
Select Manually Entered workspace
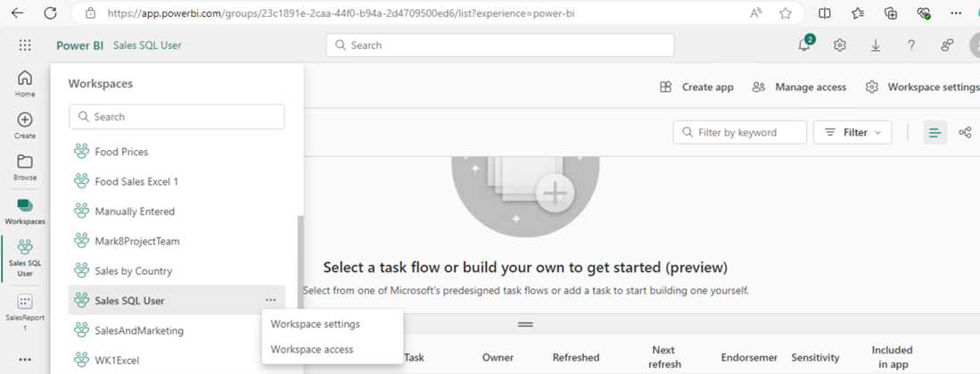pos(177,212)
